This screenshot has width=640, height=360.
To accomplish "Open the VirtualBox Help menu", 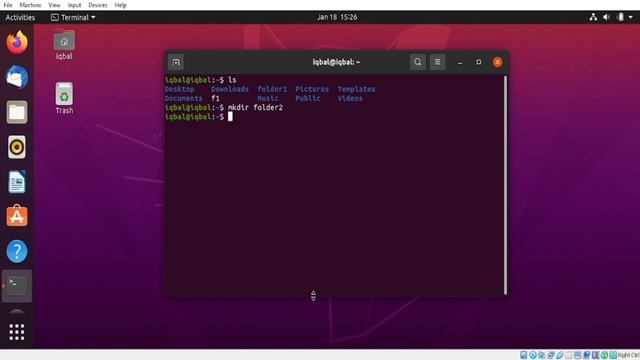I will [x=120, y=5].
